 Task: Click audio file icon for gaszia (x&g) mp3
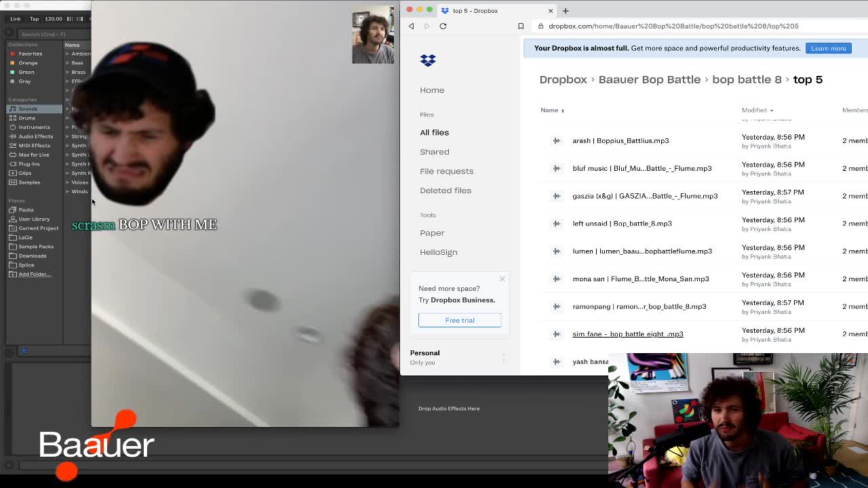pos(557,196)
